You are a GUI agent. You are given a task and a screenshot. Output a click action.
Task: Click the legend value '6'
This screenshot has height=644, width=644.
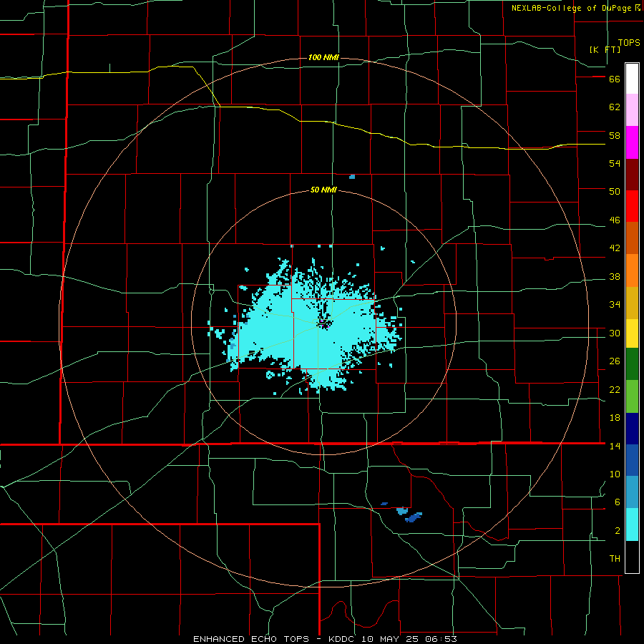(x=618, y=502)
